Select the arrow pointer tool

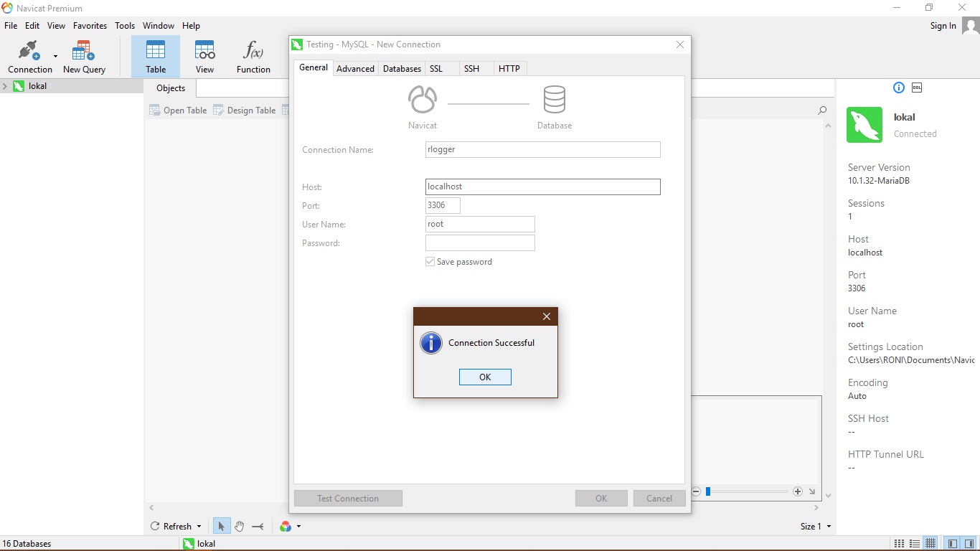point(221,526)
